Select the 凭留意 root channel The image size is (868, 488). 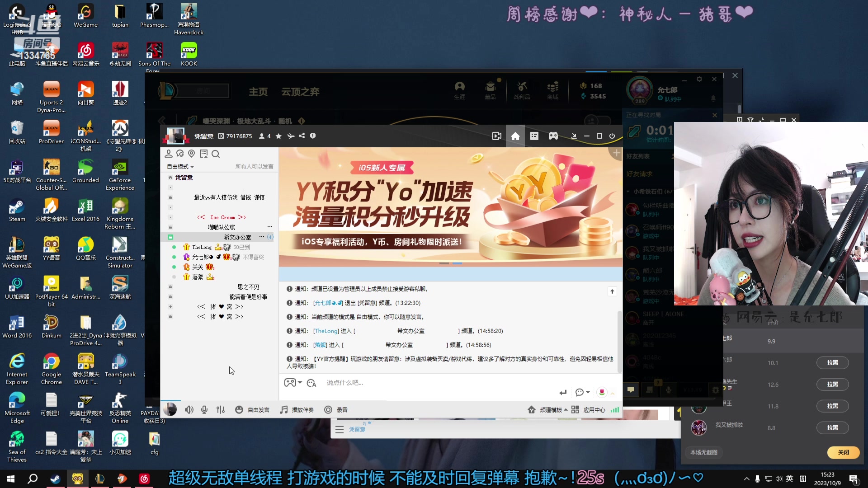coord(184,178)
